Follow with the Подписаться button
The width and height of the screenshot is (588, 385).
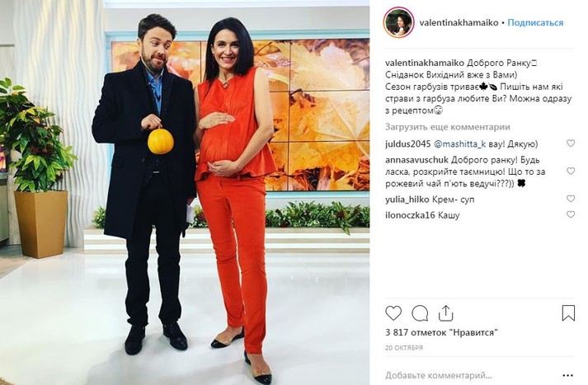[535, 23]
